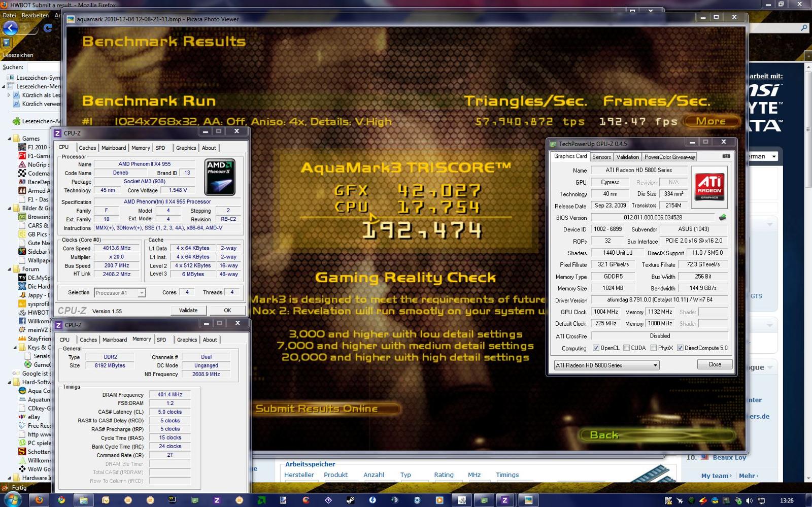The image size is (812, 507).
Task: Open the WoW Go bookmark in the sidebar
Action: (x=39, y=469)
